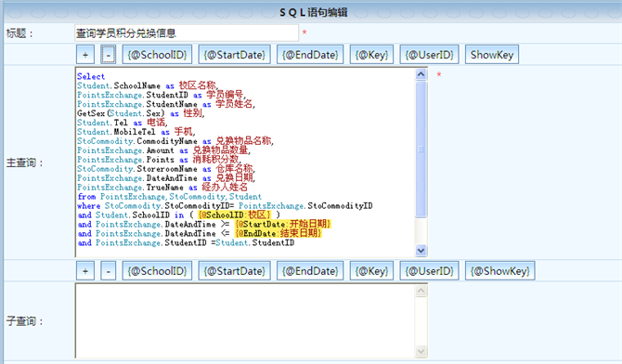This screenshot has height=364, width=622.
Task: Click the minus button above main query
Action: pyautogui.click(x=109, y=55)
